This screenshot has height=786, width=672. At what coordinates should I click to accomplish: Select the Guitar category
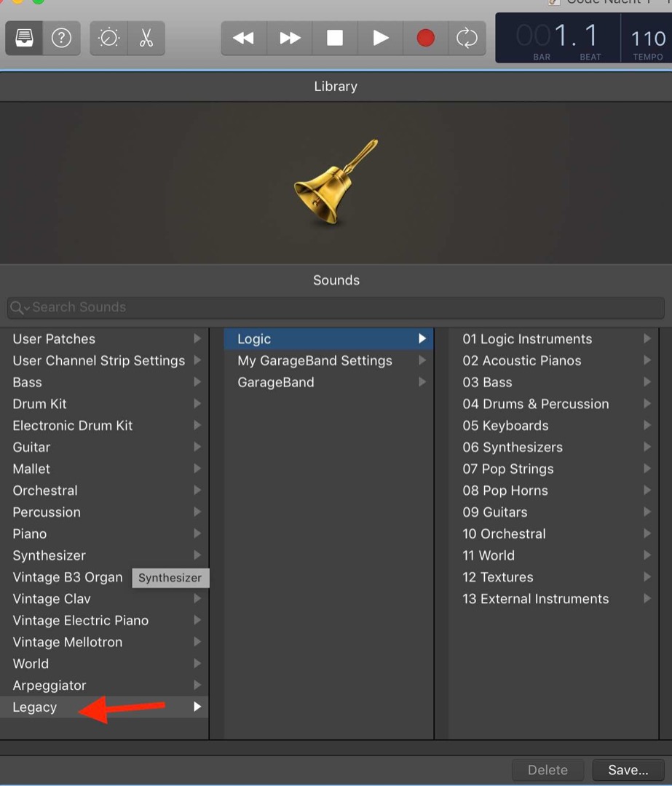click(x=104, y=447)
